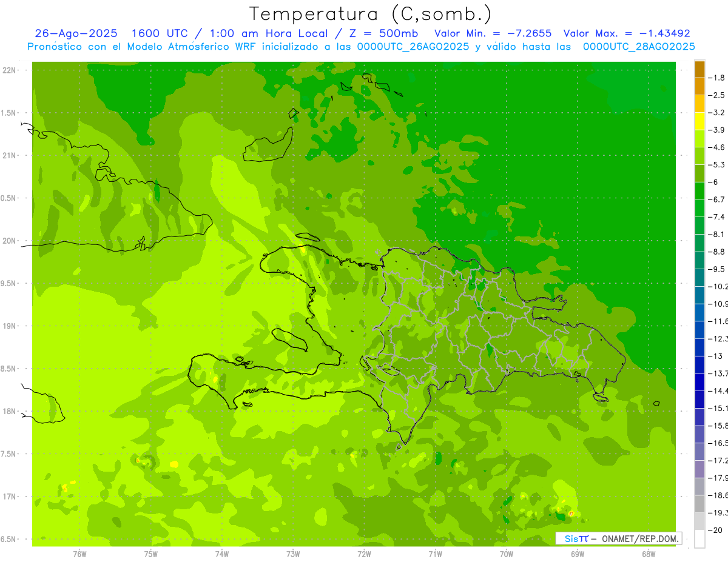Screen dimensions: 728x562
Task: Click the '-20' colorbar value
Action: (715, 530)
